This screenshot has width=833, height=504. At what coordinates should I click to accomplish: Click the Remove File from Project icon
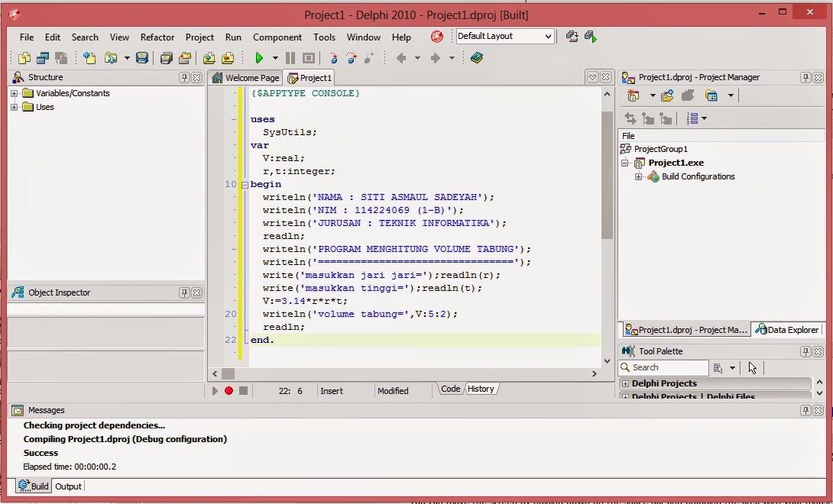tap(228, 58)
